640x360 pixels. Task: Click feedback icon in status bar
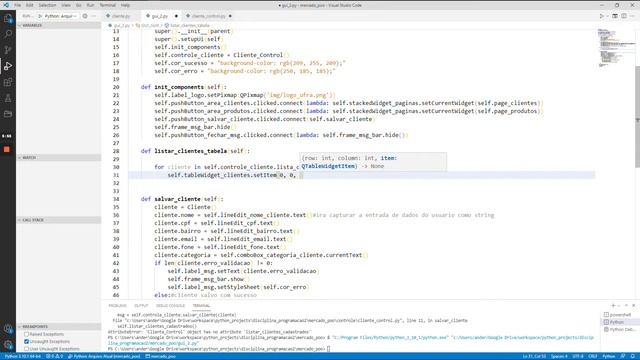pos(623,356)
